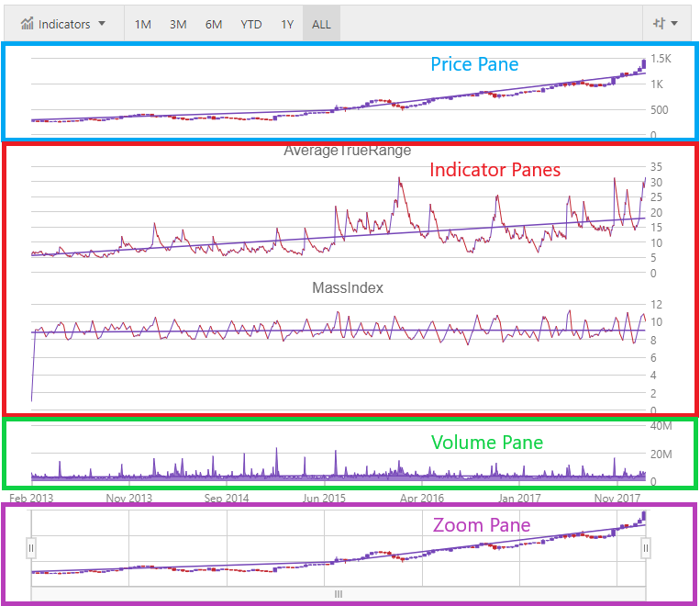This screenshot has height=606, width=700.
Task: Click the Indicators bar chart icon
Action: (x=28, y=24)
